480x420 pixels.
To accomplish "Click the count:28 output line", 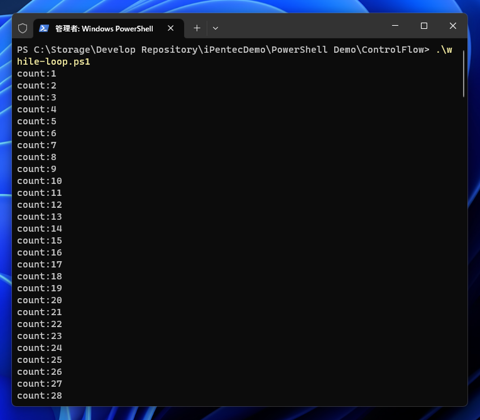I will tap(40, 396).
